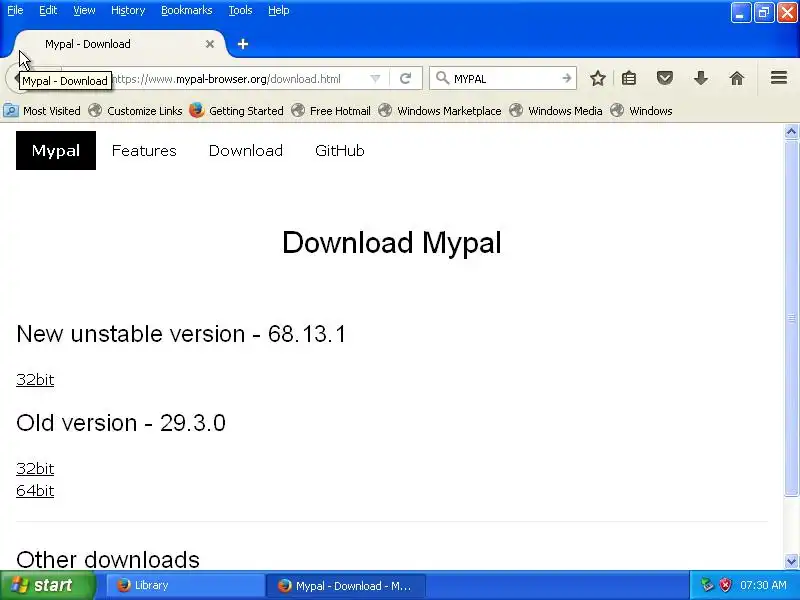Open Windows Media bookmark

pyautogui.click(x=556, y=111)
